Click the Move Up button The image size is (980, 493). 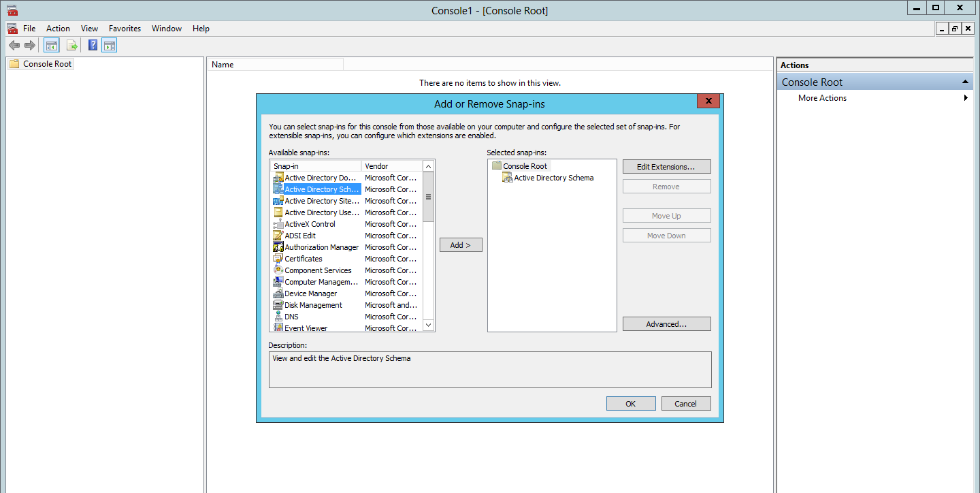pos(666,216)
